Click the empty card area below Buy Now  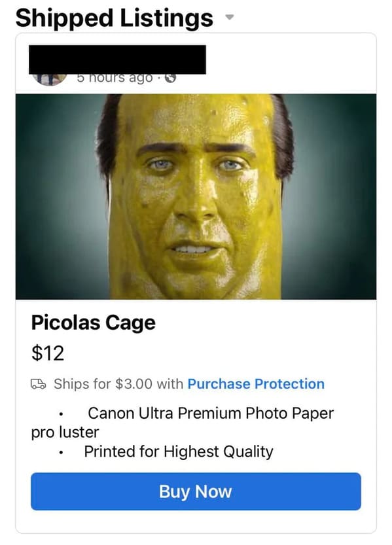(x=196, y=521)
